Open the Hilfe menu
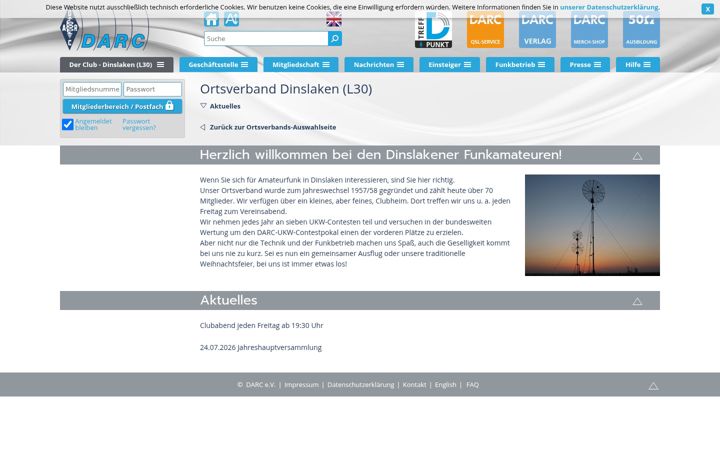The width and height of the screenshot is (720, 450). coord(638,65)
